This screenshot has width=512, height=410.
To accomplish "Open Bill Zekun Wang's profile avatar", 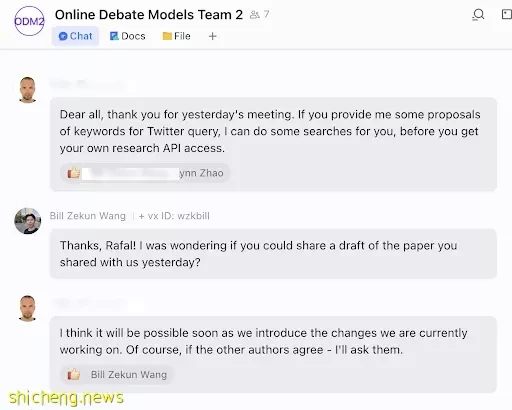I will click(x=28, y=221).
